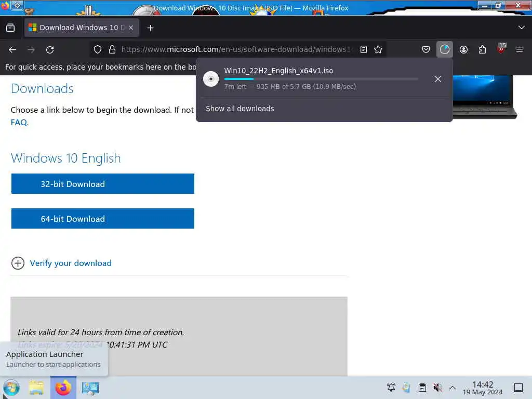This screenshot has height=399, width=532.
Task: Click the laptop image thumbnail
Action: pyautogui.click(x=485, y=97)
